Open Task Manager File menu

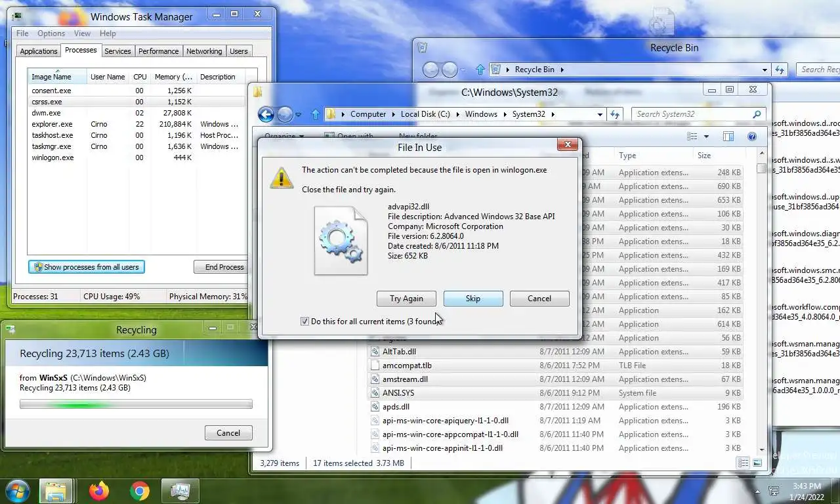22,33
